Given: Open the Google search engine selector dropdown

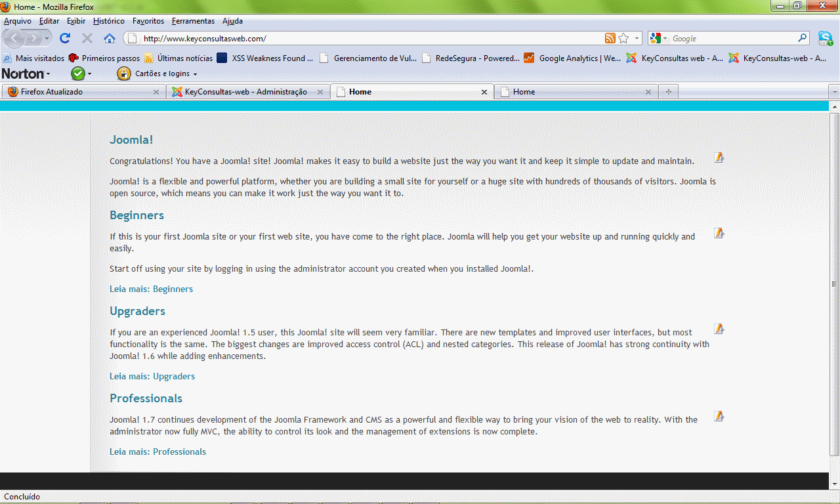Looking at the screenshot, I should [x=665, y=39].
